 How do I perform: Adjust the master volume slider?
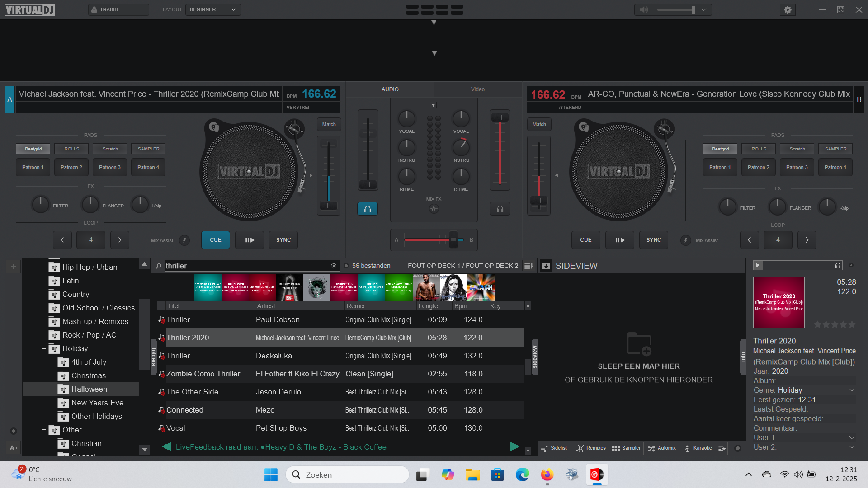pos(676,9)
